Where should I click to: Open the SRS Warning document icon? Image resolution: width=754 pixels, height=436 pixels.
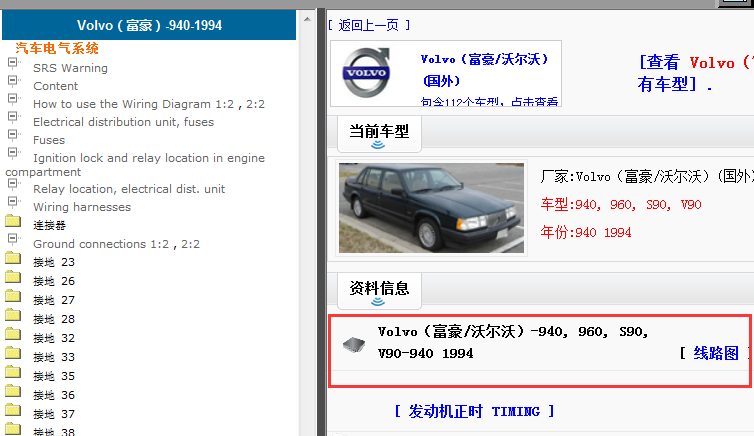click(13, 63)
